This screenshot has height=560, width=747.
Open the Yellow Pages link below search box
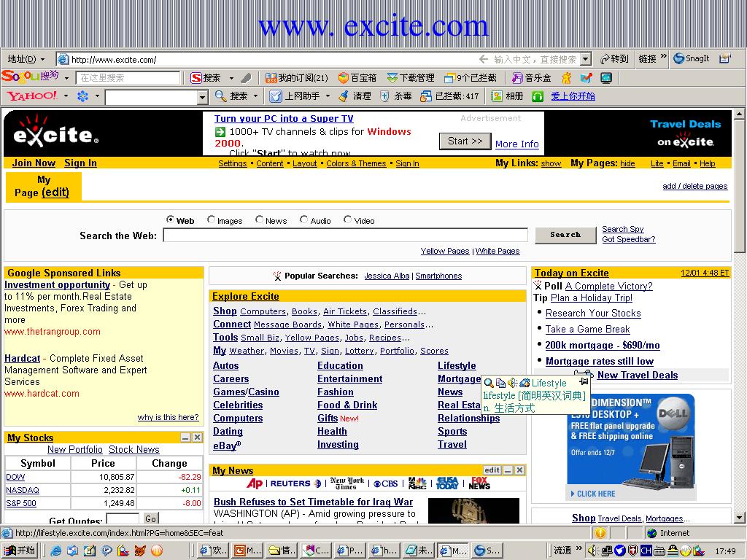[x=445, y=251]
